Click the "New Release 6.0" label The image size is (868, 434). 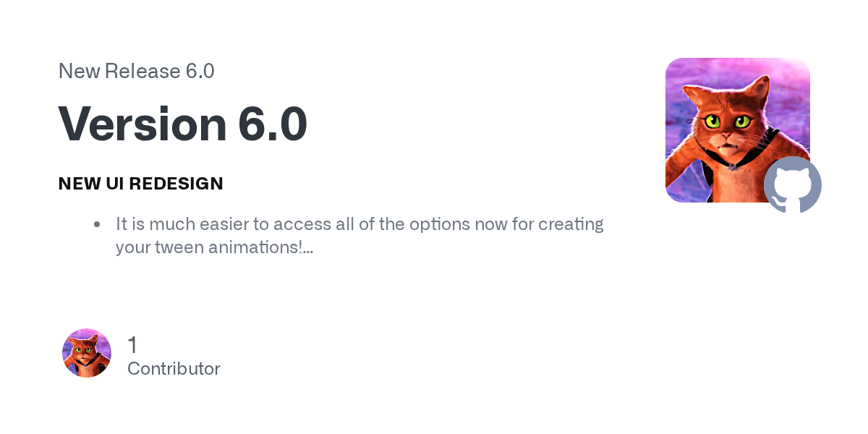tap(136, 71)
